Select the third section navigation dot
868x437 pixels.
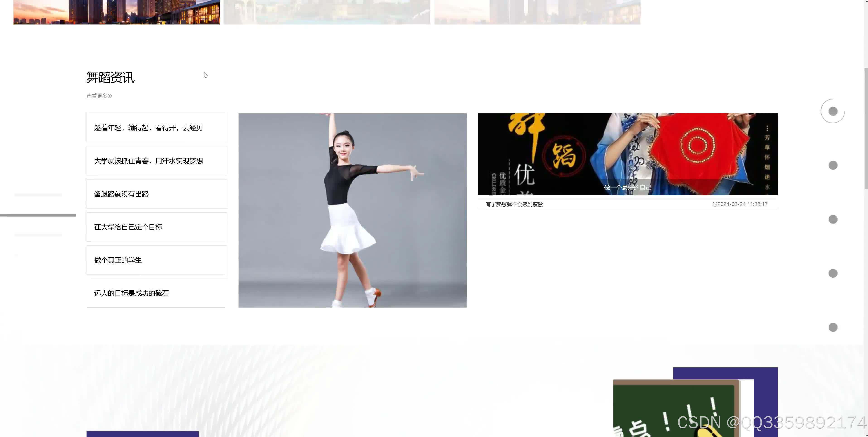pos(833,219)
